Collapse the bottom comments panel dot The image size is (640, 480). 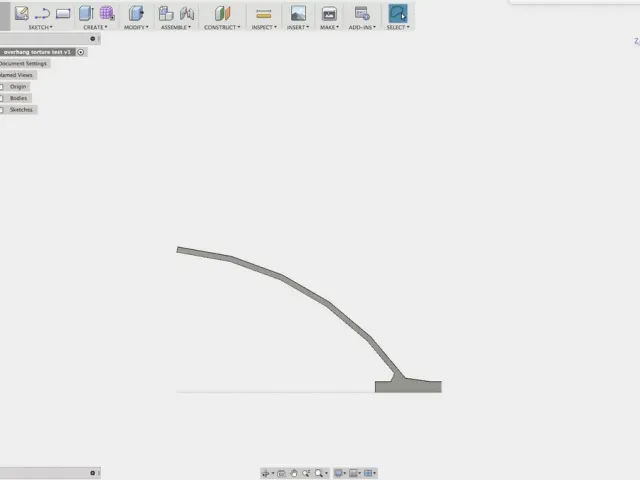pyautogui.click(x=93, y=473)
